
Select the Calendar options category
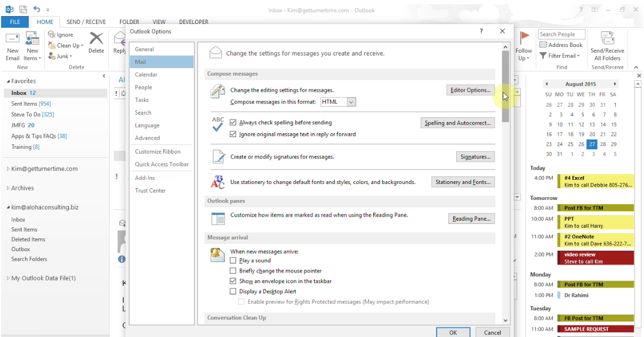[162, 75]
